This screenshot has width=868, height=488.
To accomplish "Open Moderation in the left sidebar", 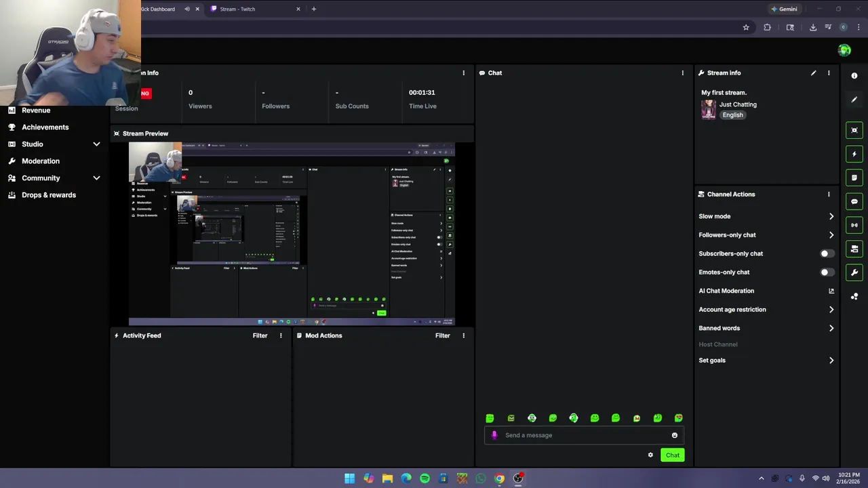I will 41,161.
